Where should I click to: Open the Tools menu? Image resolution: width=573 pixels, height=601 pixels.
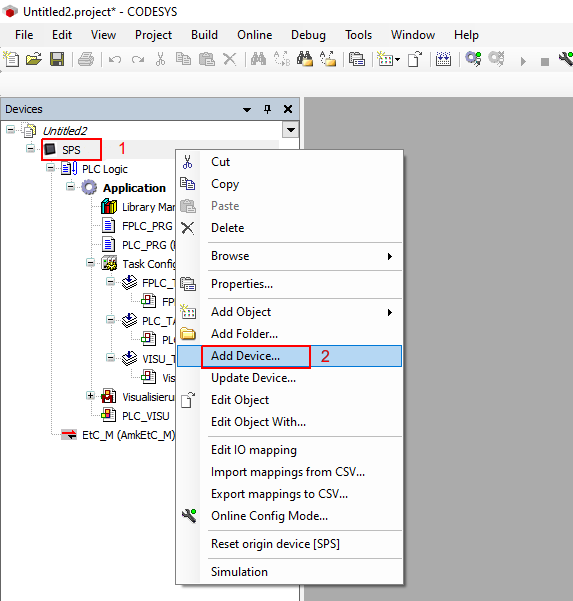358,35
